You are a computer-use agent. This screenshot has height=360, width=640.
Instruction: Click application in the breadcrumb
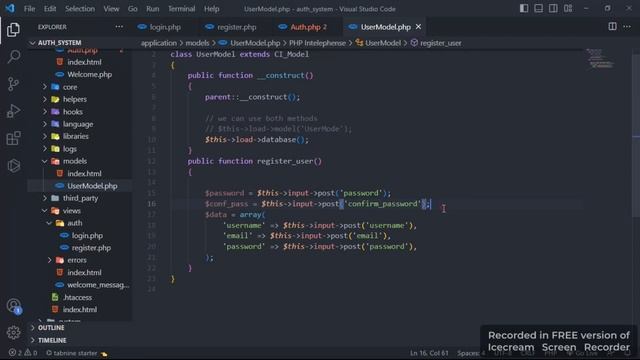pyautogui.click(x=159, y=43)
